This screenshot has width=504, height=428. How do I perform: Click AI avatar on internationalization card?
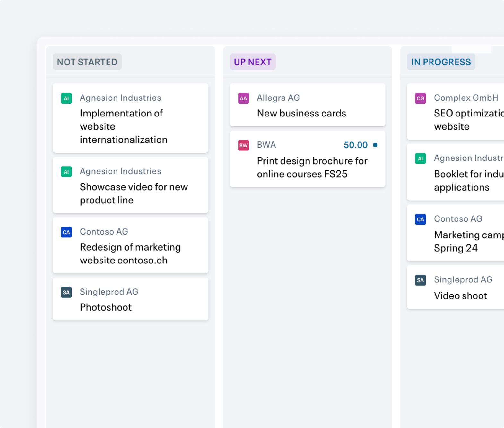point(66,98)
